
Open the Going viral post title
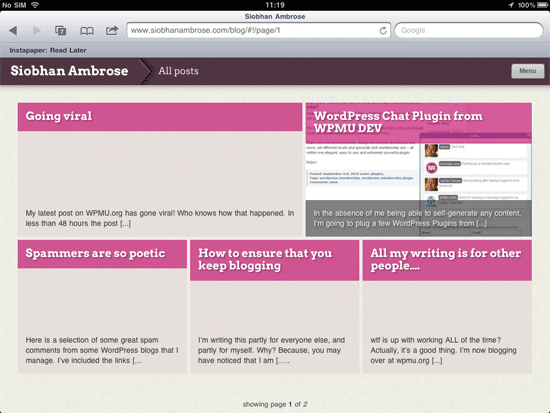click(x=59, y=116)
